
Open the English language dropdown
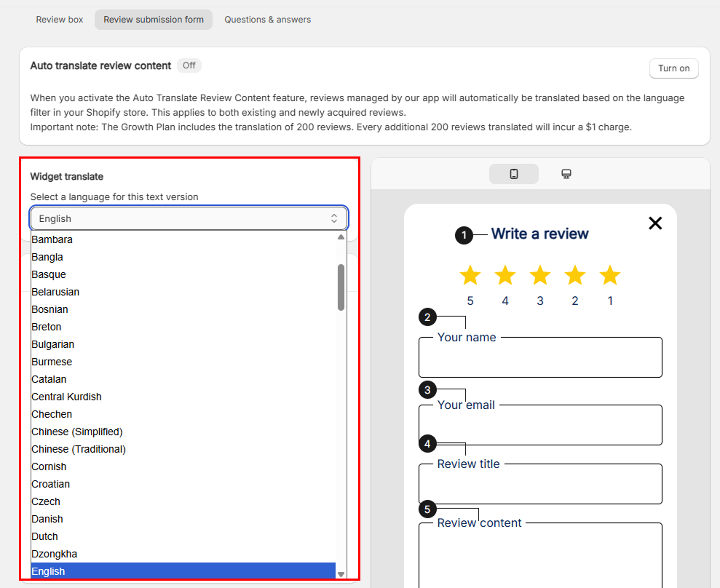tap(189, 218)
